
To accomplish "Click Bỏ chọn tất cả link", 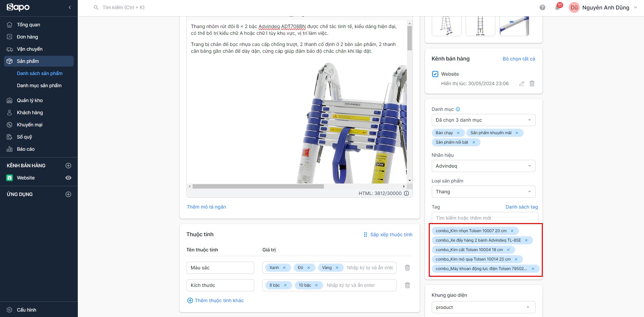I will (519, 59).
